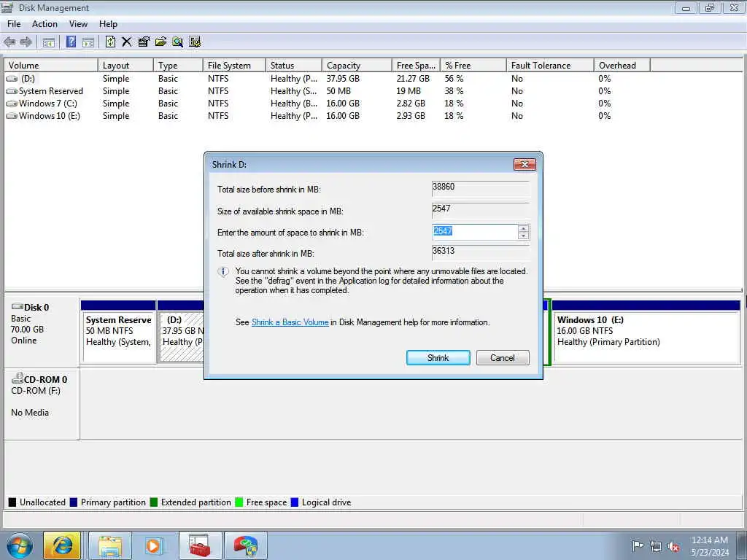Click the green Extended partition legend swatch
747x560 pixels.
pyautogui.click(x=153, y=502)
